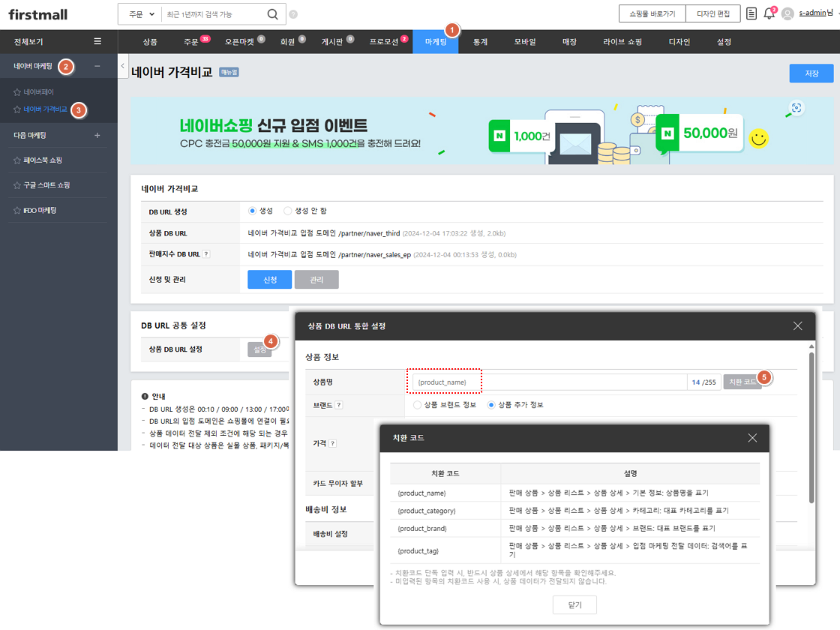
Task: Click 설정 for 상품 DB URL 설정
Action: pyautogui.click(x=259, y=349)
